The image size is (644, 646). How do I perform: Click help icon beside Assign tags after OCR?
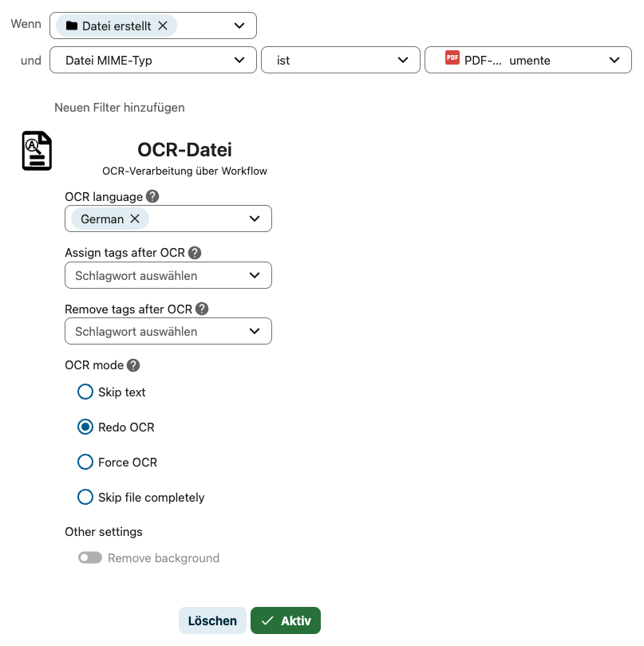point(195,253)
